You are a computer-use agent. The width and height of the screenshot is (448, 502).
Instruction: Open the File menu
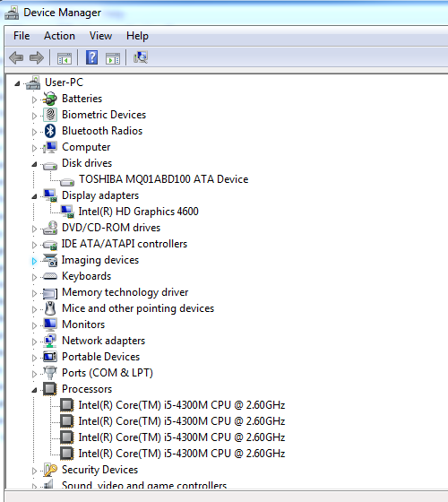point(22,36)
